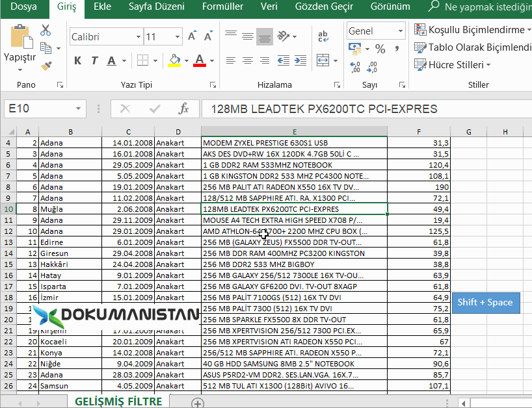Open Pano dialog launcher
532x408 pixels.
click(60, 84)
